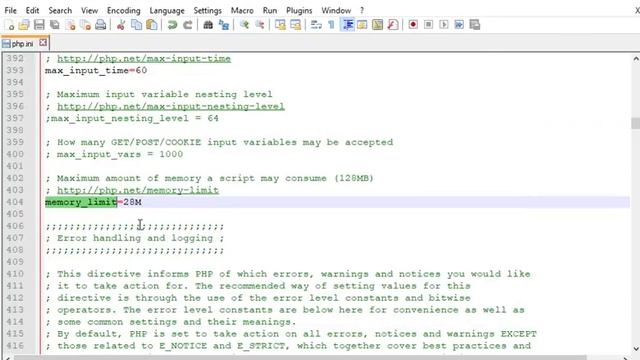
Task: Click the Redo arrow icon
Action: pyautogui.click(x=187, y=25)
